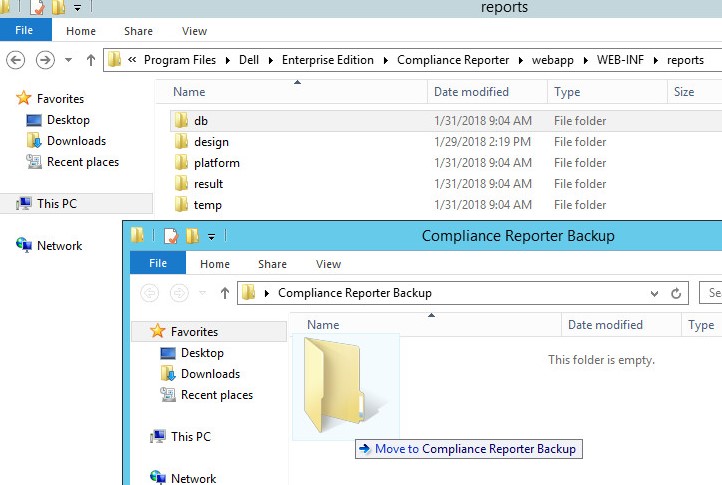This screenshot has height=485, width=722.
Task: Open recent locations dropdown in reports window
Action: (x=68, y=60)
